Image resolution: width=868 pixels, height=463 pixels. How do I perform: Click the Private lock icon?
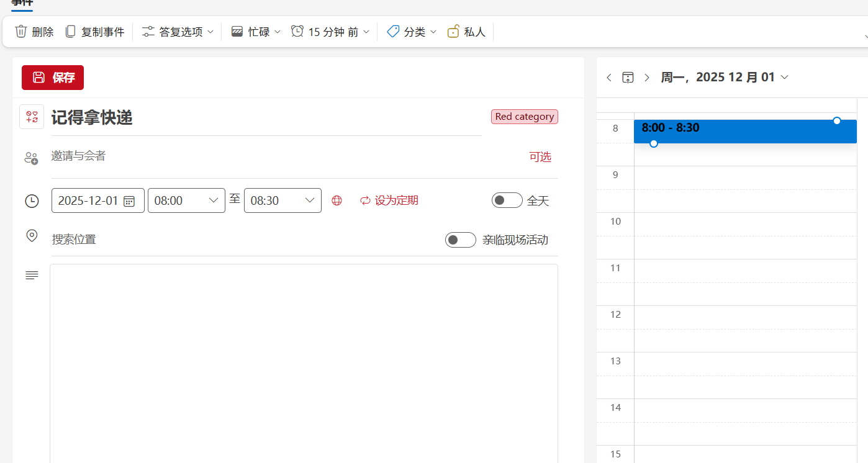(x=454, y=32)
